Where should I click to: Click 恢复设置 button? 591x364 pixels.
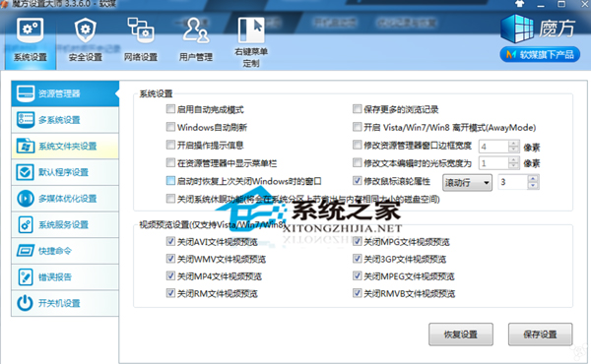(x=461, y=334)
